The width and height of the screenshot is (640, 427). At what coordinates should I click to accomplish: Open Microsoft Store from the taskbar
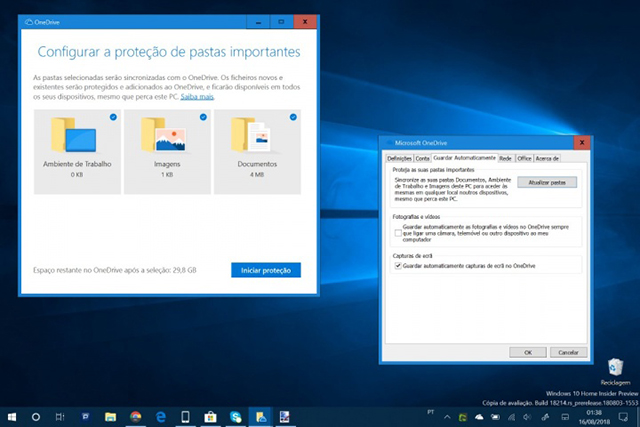point(210,417)
